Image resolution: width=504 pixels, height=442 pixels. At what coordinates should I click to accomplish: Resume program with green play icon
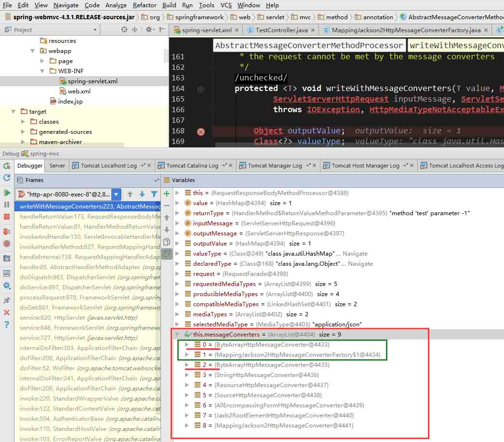tap(7, 193)
